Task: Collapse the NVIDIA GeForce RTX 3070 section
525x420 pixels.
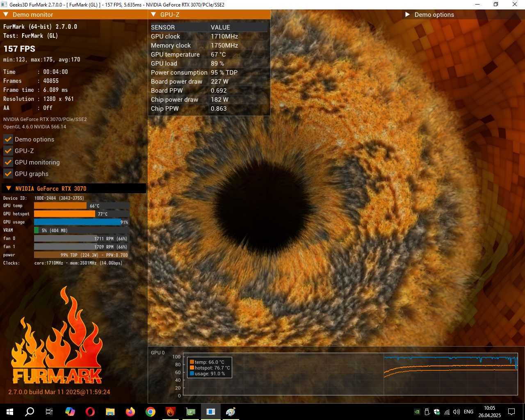Action: click(x=8, y=188)
